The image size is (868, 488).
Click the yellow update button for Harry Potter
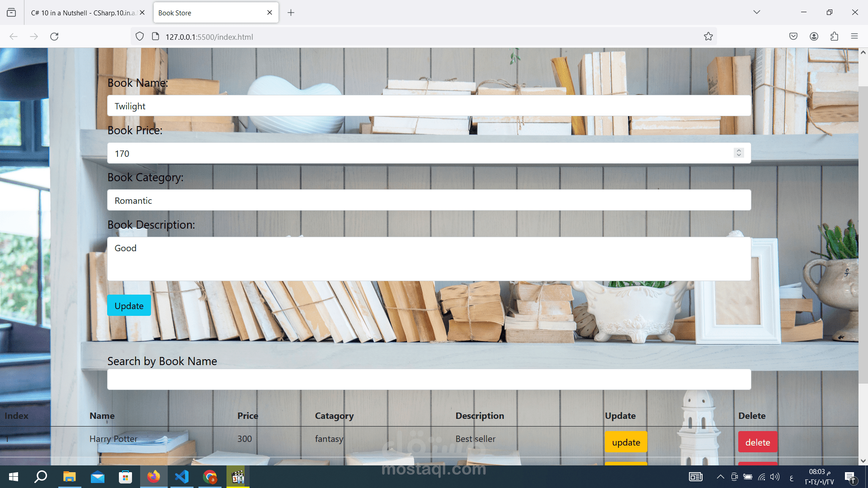[x=626, y=442]
